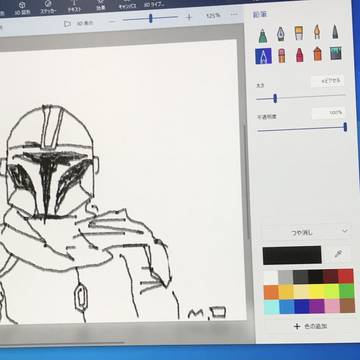Viewport: 360px width, 360px height.
Task: Select the green Marker brush
Action: pos(263,35)
